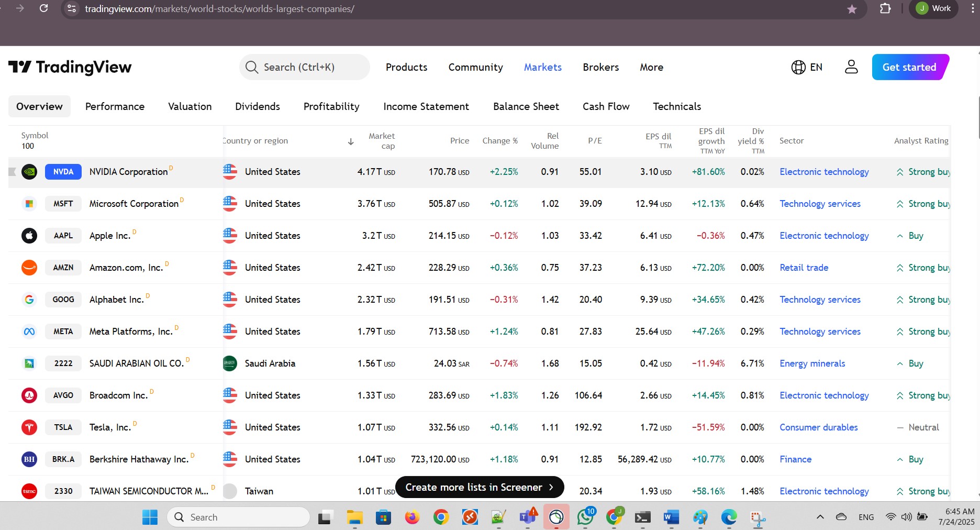Image resolution: width=980 pixels, height=530 pixels.
Task: Open the Retail trade sector link
Action: (804, 268)
